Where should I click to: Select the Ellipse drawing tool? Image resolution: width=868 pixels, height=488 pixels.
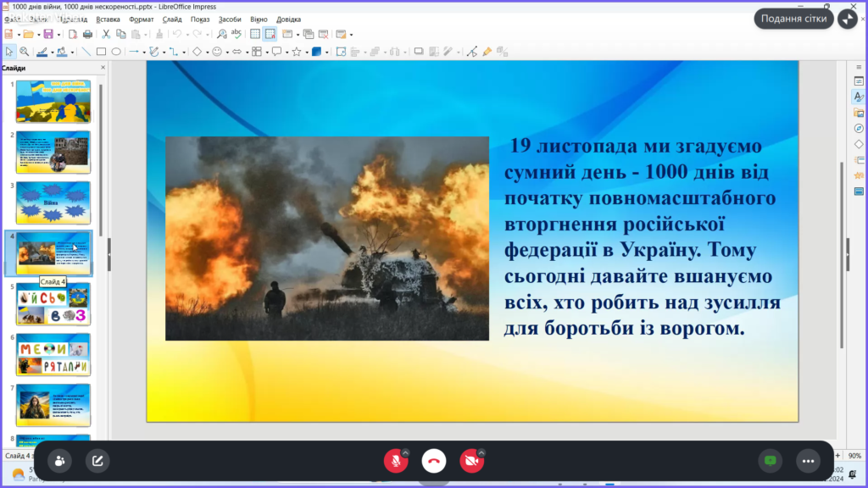click(116, 52)
